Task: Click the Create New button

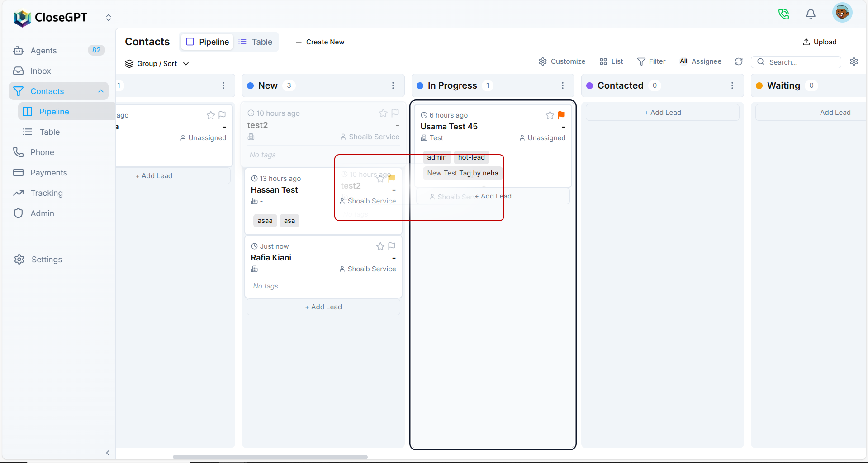Action: [x=320, y=42]
